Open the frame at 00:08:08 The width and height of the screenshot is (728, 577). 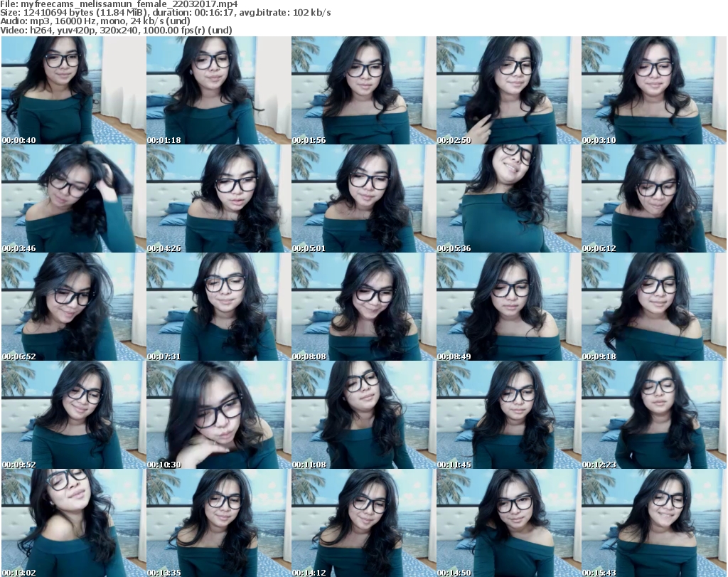coord(363,307)
